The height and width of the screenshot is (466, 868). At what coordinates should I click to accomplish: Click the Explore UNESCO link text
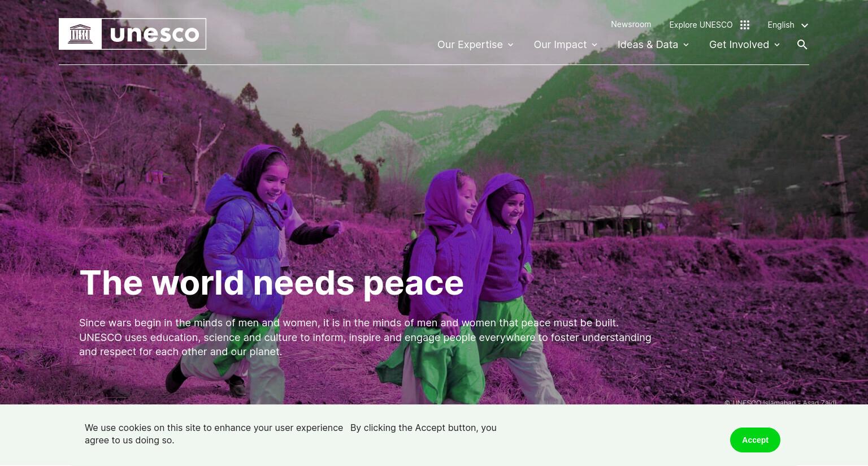point(701,25)
